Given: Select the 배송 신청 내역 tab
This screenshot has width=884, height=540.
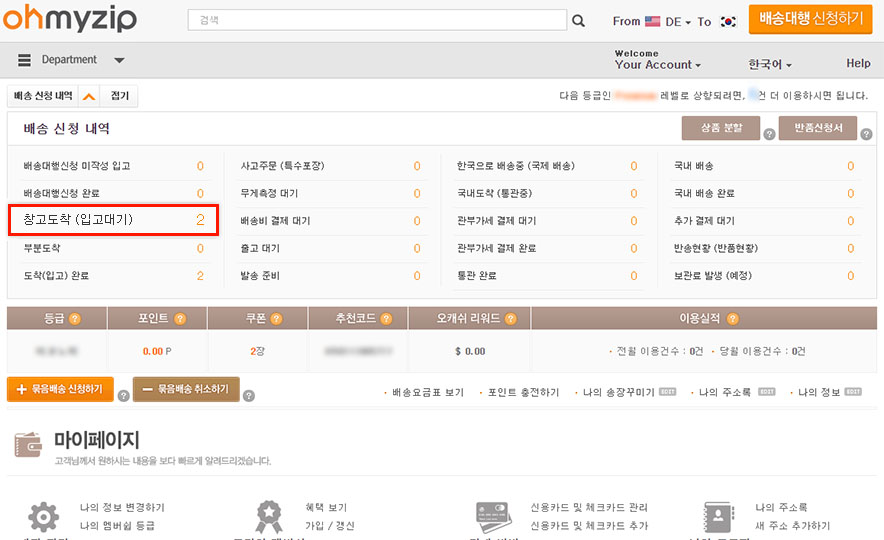Looking at the screenshot, I should [43, 96].
